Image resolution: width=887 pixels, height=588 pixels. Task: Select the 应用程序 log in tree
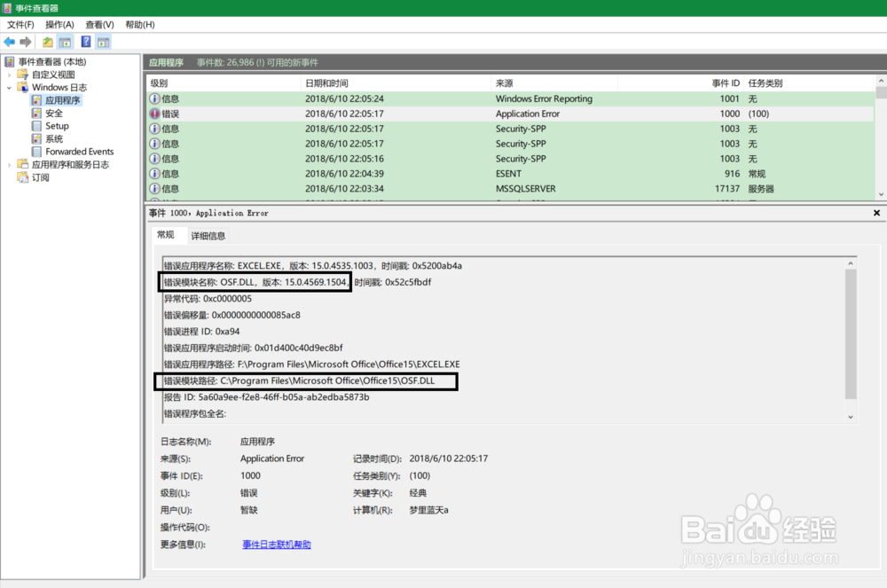point(63,100)
